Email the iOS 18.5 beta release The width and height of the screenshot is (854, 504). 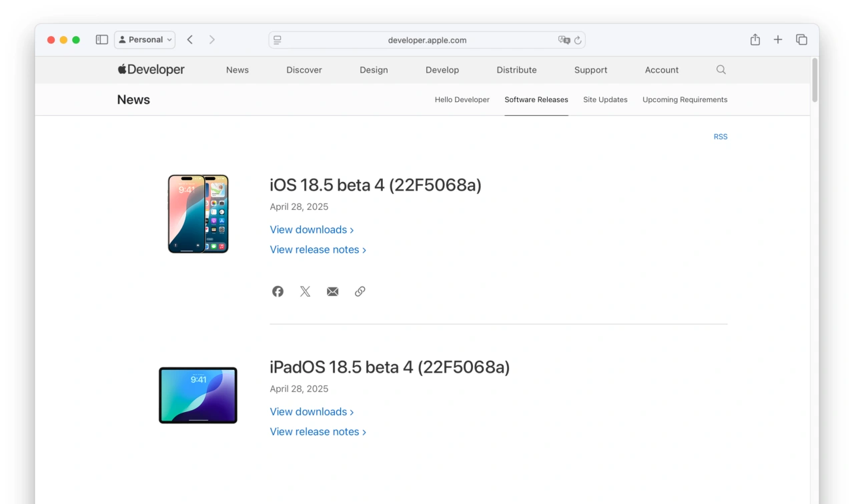[x=332, y=291]
